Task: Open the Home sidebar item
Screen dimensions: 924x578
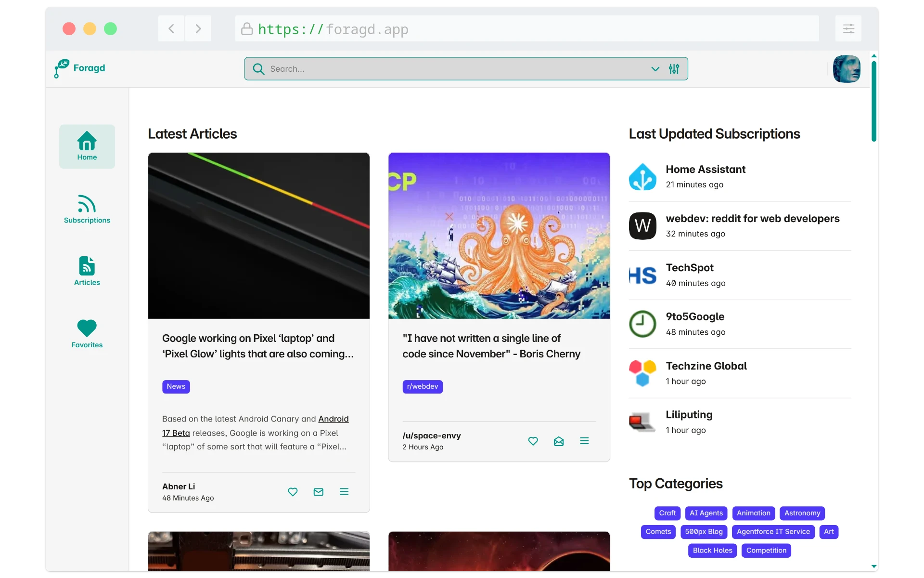Action: [87, 146]
